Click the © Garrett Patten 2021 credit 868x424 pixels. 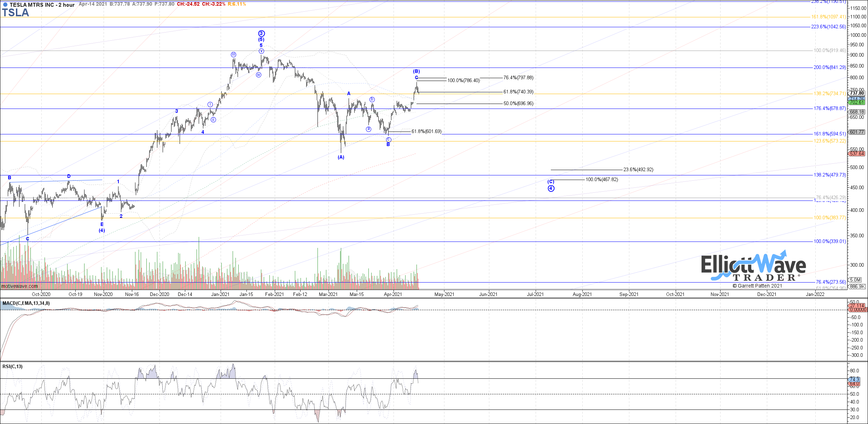(x=757, y=286)
